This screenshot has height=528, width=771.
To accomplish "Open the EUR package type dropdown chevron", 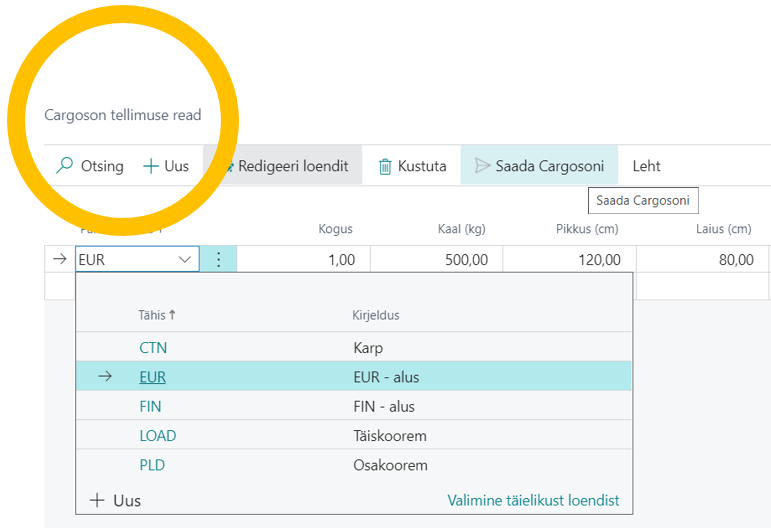I will pyautogui.click(x=185, y=260).
